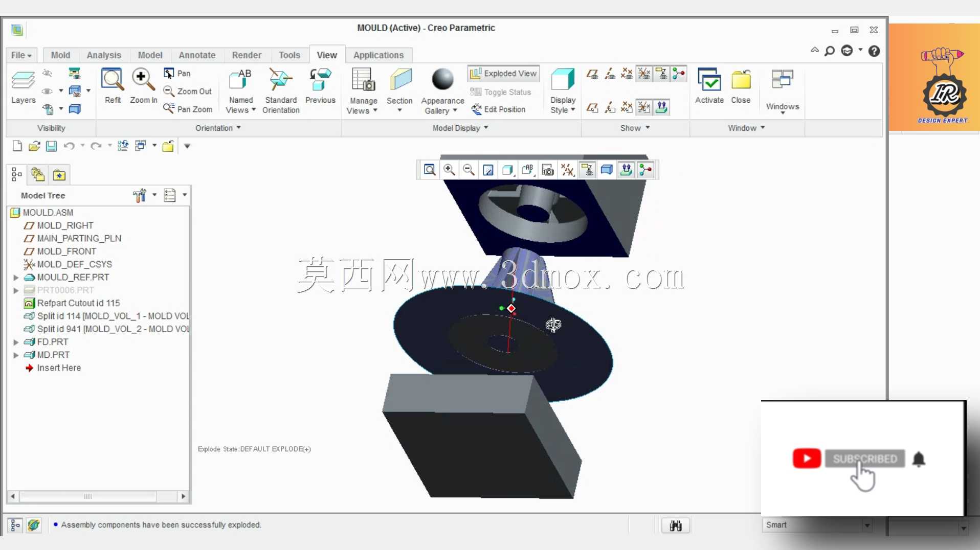Open the Appearance Gallery dropdown
980x550 pixels.
click(442, 105)
